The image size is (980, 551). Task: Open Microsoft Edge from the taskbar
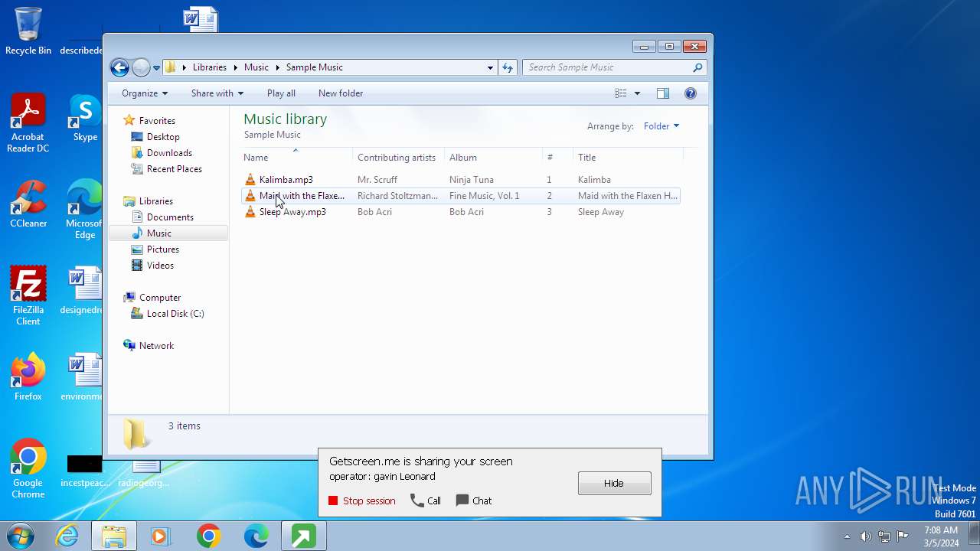click(x=256, y=536)
